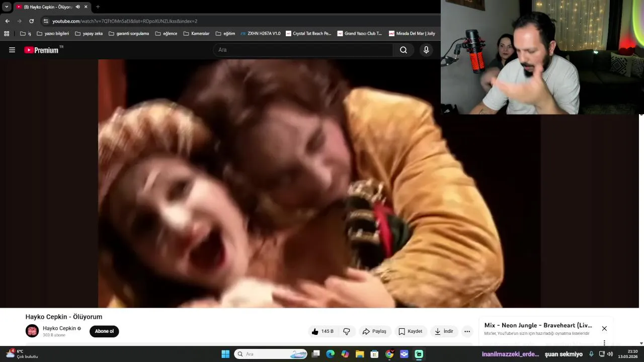The image size is (644, 362).
Task: Open the 'eğlence' bookmarks folder
Action: pos(166,34)
